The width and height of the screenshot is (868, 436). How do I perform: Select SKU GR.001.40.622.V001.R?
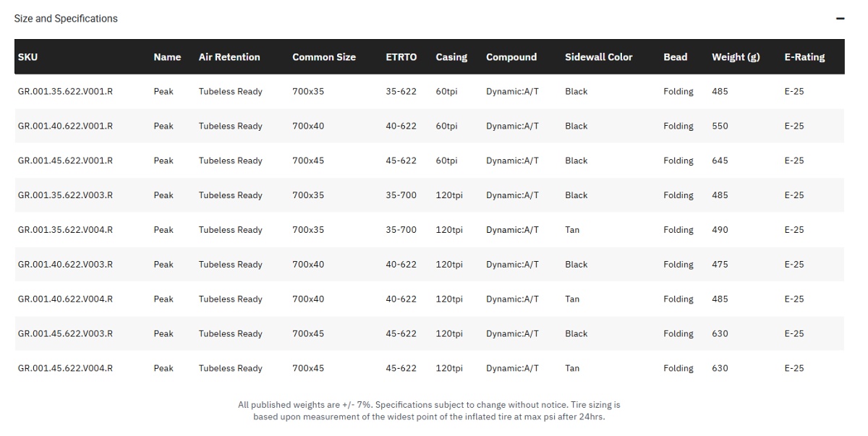[x=65, y=127]
